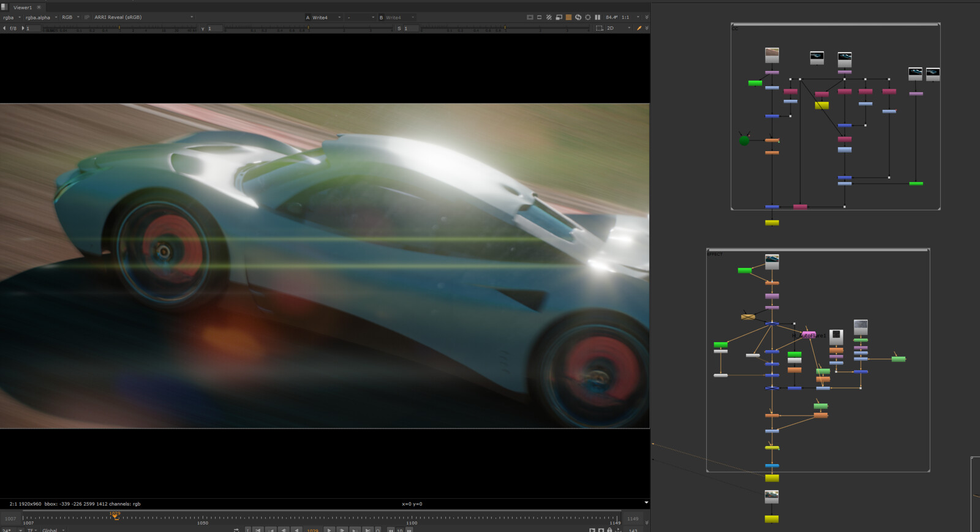
Task: Click the viewer refresh icon
Action: click(x=578, y=17)
